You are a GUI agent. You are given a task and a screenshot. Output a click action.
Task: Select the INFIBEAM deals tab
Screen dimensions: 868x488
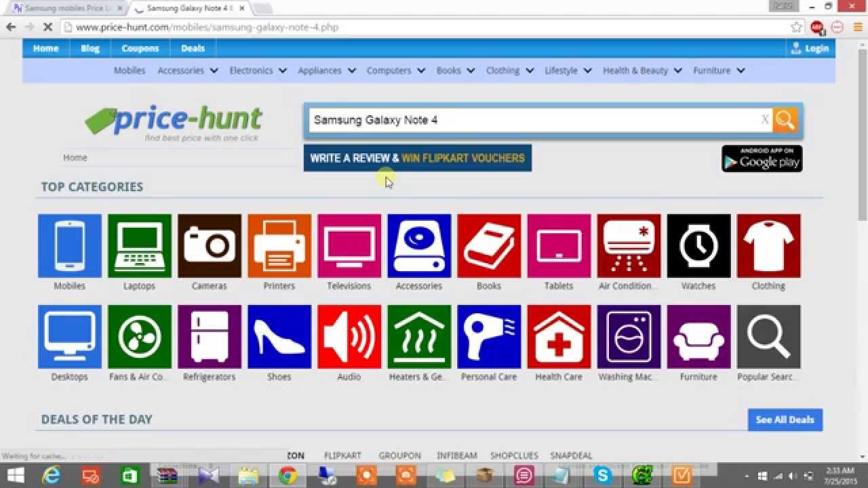click(456, 455)
